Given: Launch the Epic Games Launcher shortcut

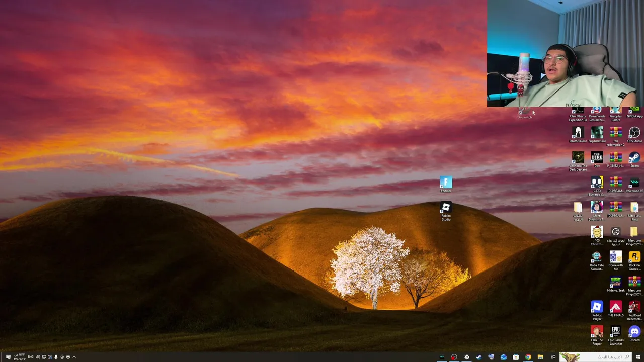Looking at the screenshot, I should click(616, 336).
